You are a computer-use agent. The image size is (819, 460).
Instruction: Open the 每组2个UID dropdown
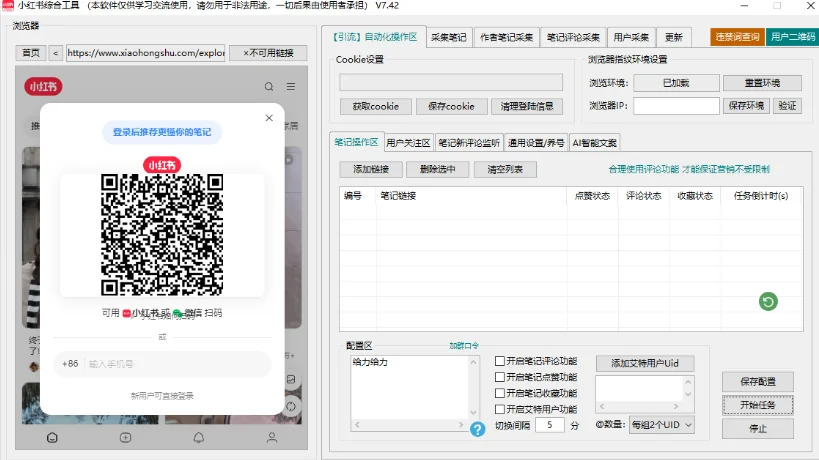click(x=662, y=425)
